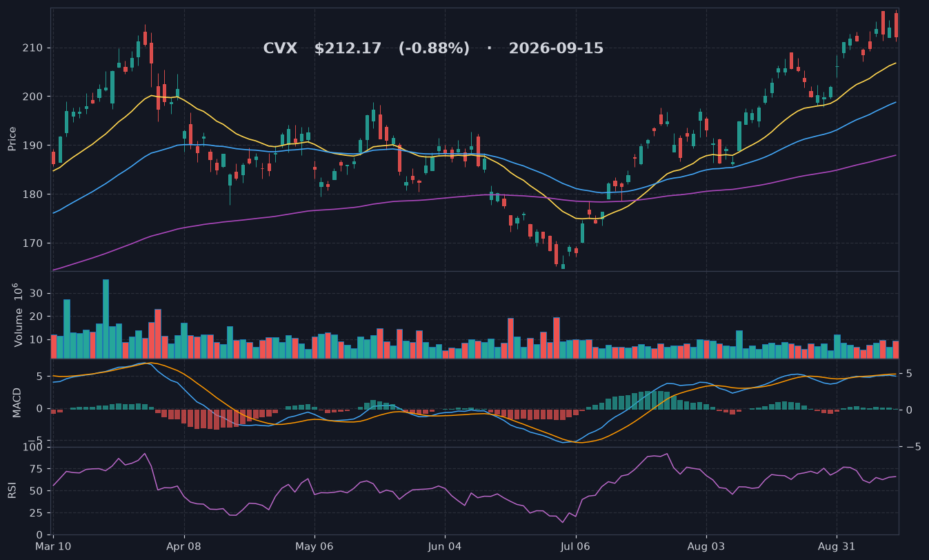Click the $212.17 price in title
This screenshot has width=929, height=560.
click(348, 48)
